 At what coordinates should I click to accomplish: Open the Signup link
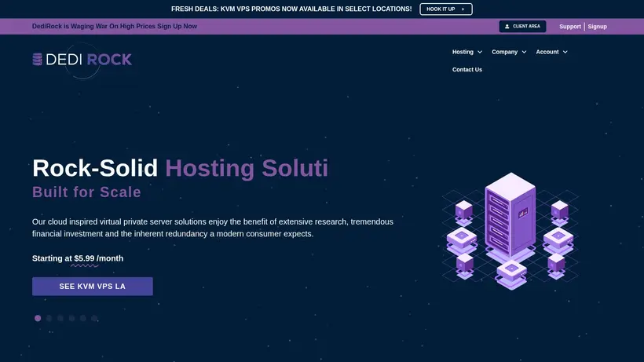(597, 26)
